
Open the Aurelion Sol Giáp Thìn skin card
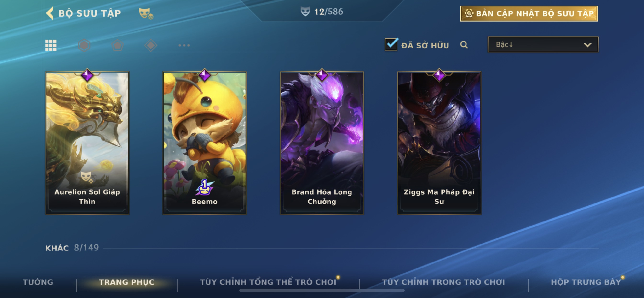(x=87, y=143)
